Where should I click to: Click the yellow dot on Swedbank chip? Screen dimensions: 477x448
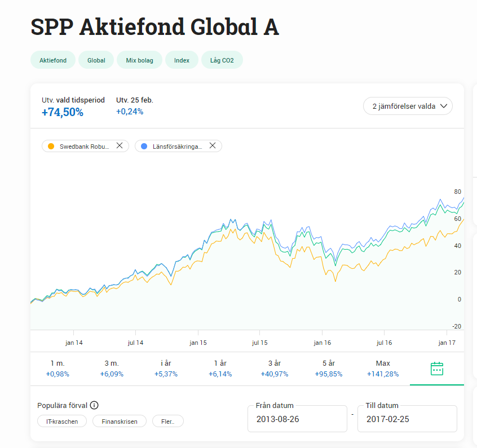tap(51, 147)
